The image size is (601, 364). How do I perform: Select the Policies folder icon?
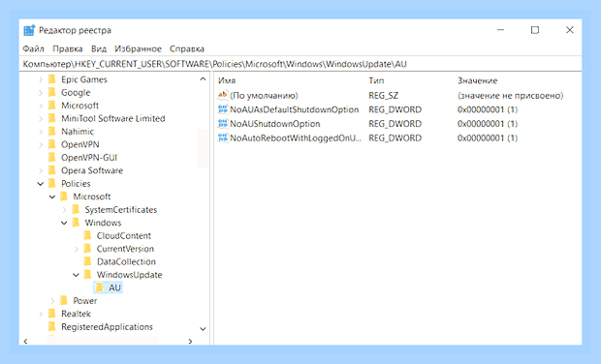[x=52, y=184]
